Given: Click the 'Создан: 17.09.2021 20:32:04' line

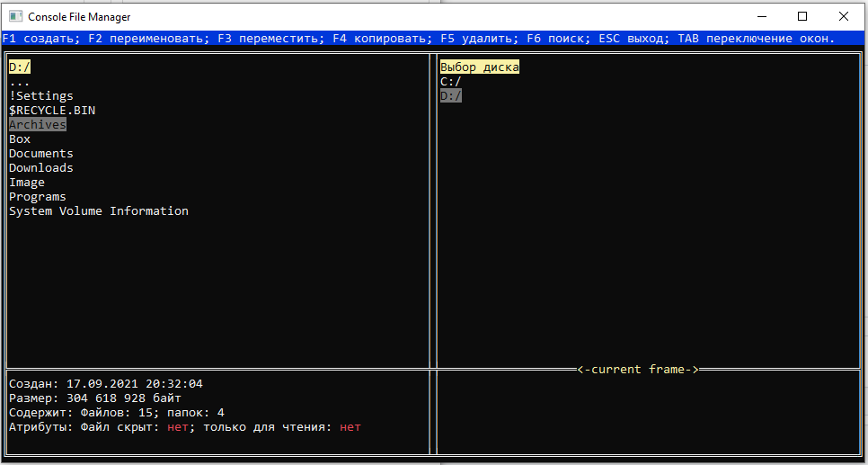Looking at the screenshot, I should pyautogui.click(x=106, y=384).
